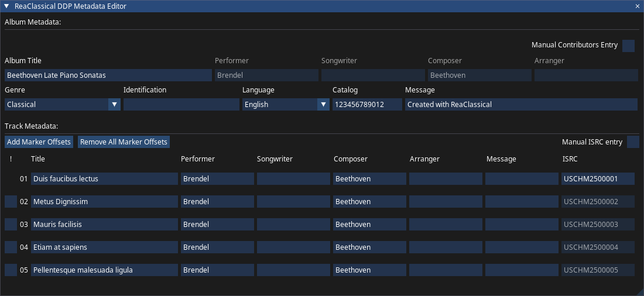Edit the Album Title field

[x=108, y=75]
